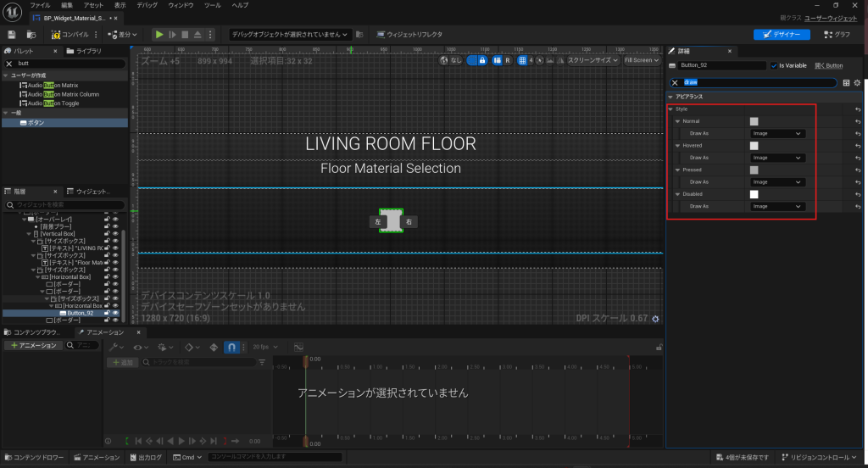Click the green Play simulation button
868x468 pixels.
[159, 35]
